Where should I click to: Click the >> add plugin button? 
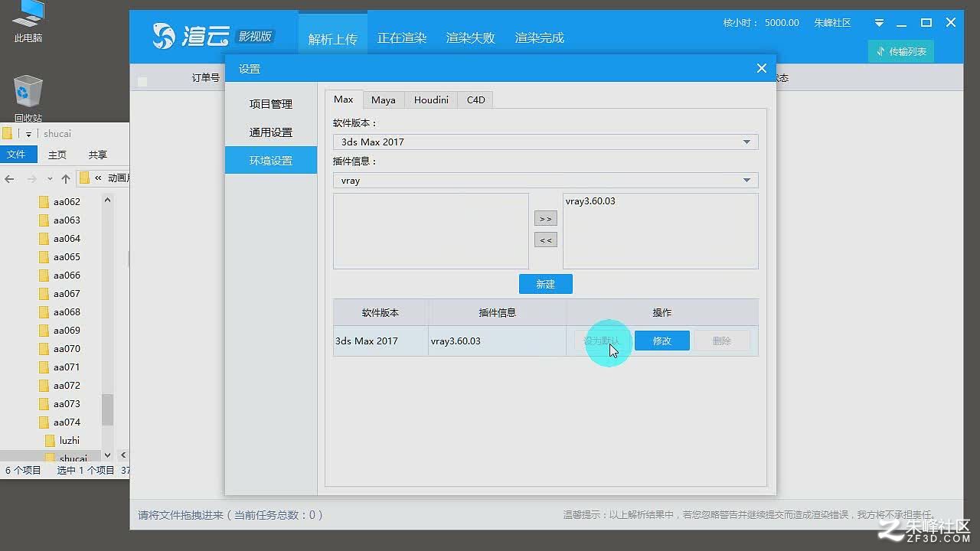[x=546, y=219]
